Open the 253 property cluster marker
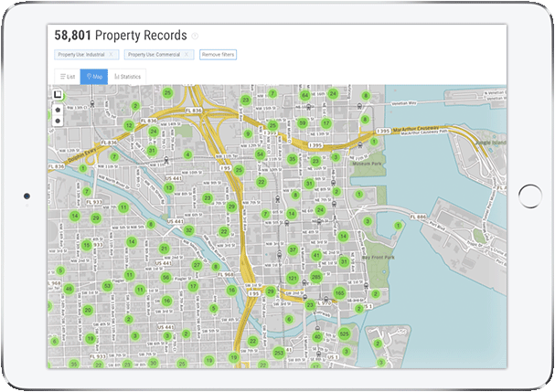 tap(279, 353)
